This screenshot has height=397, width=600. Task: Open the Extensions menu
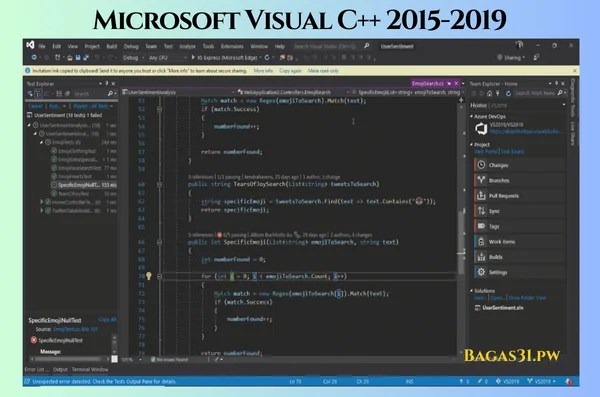tap(232, 46)
